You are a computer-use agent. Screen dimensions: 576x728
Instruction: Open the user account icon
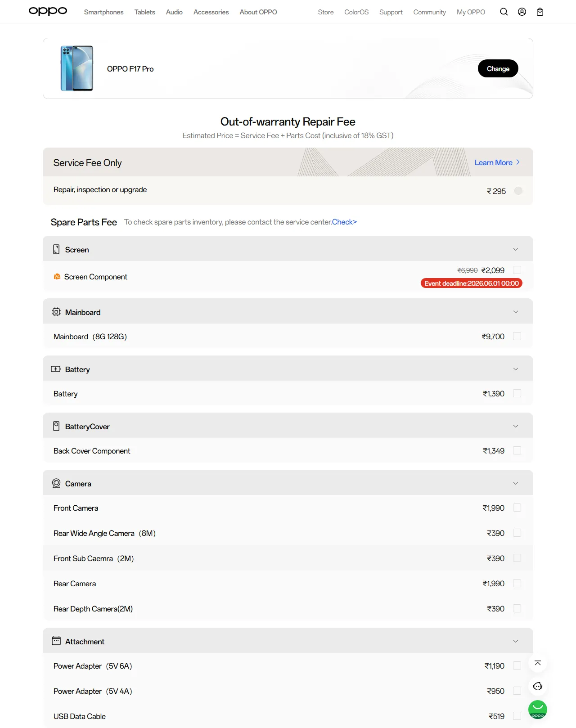[x=522, y=12]
